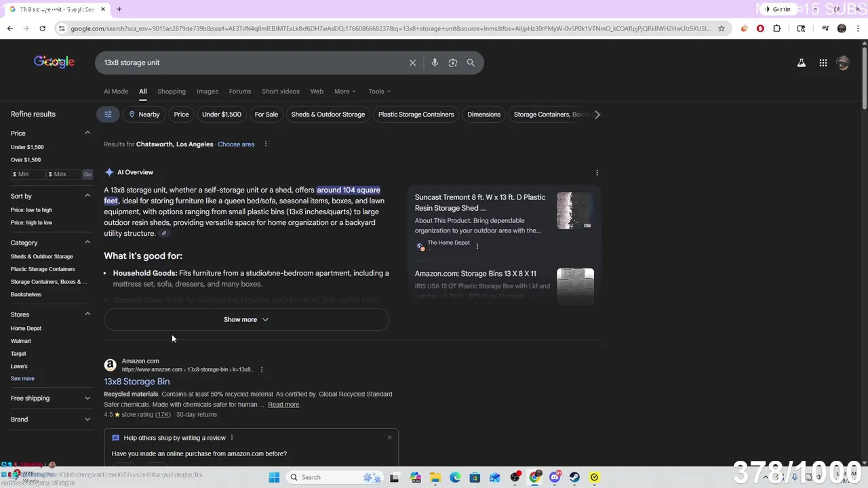Click 'Read more' in Amazon snippet
Viewport: 868px width, 488px height.
click(x=283, y=405)
